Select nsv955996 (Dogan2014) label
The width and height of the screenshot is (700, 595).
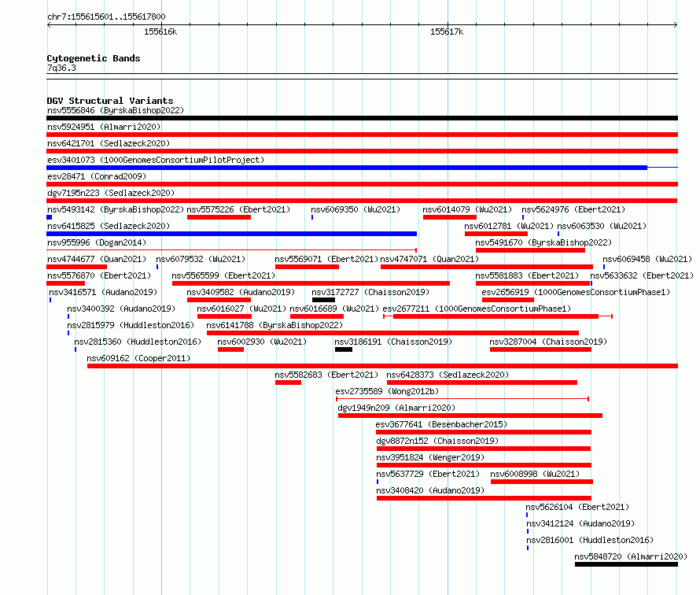[x=97, y=242]
